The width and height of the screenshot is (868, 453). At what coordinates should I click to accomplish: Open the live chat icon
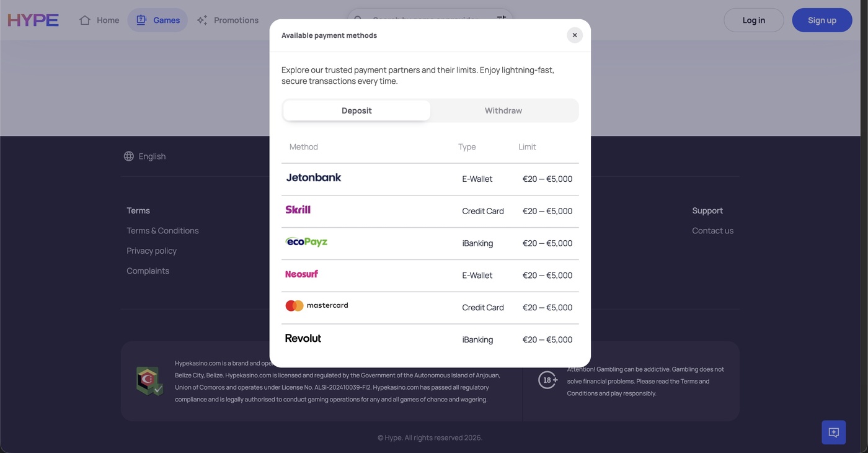(834, 433)
